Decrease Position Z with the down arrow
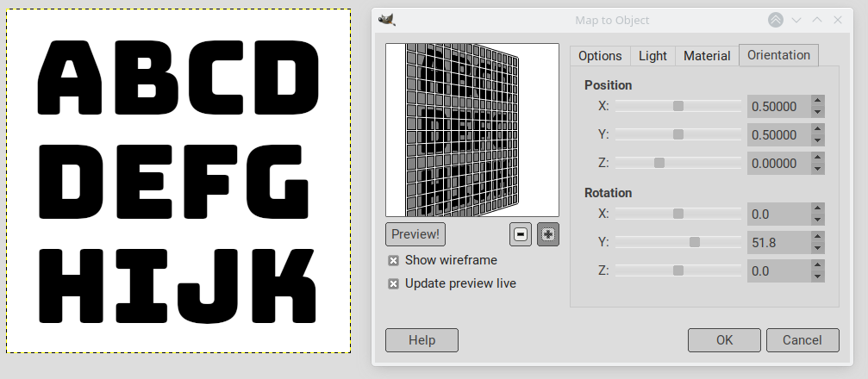This screenshot has height=379, width=868. (818, 170)
